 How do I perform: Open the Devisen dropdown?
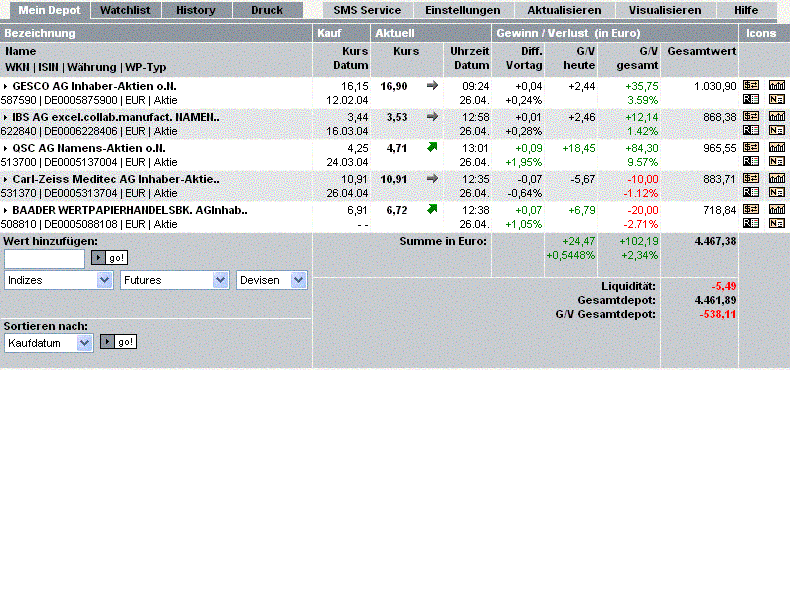tap(271, 280)
